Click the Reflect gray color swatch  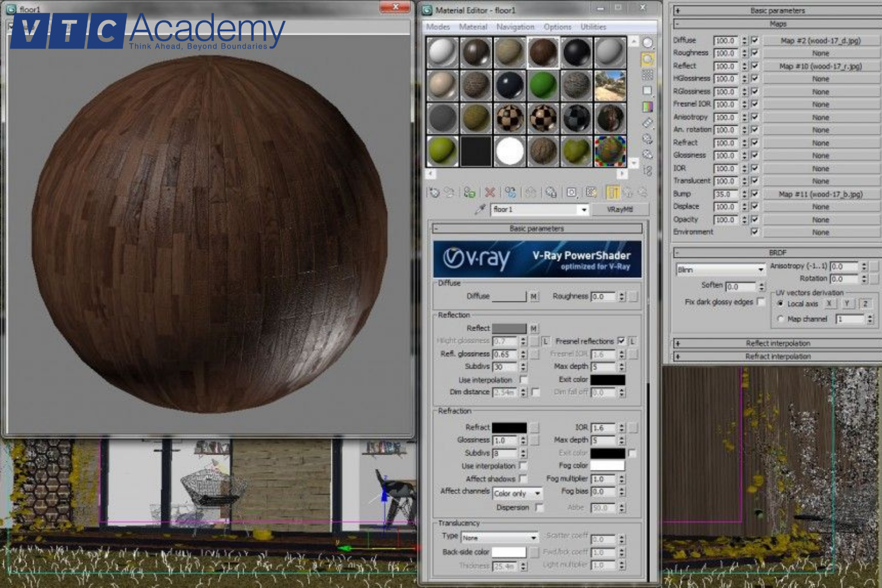[x=509, y=328]
